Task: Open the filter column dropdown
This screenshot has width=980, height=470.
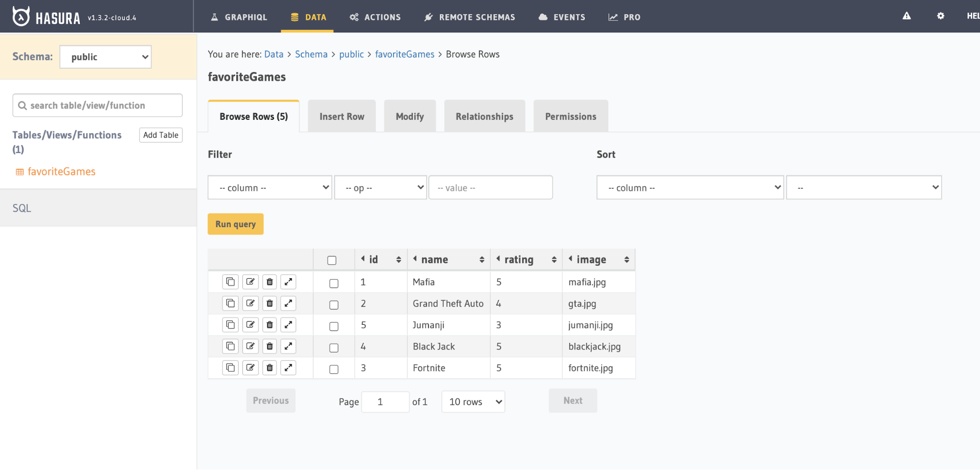Action: pyautogui.click(x=269, y=187)
